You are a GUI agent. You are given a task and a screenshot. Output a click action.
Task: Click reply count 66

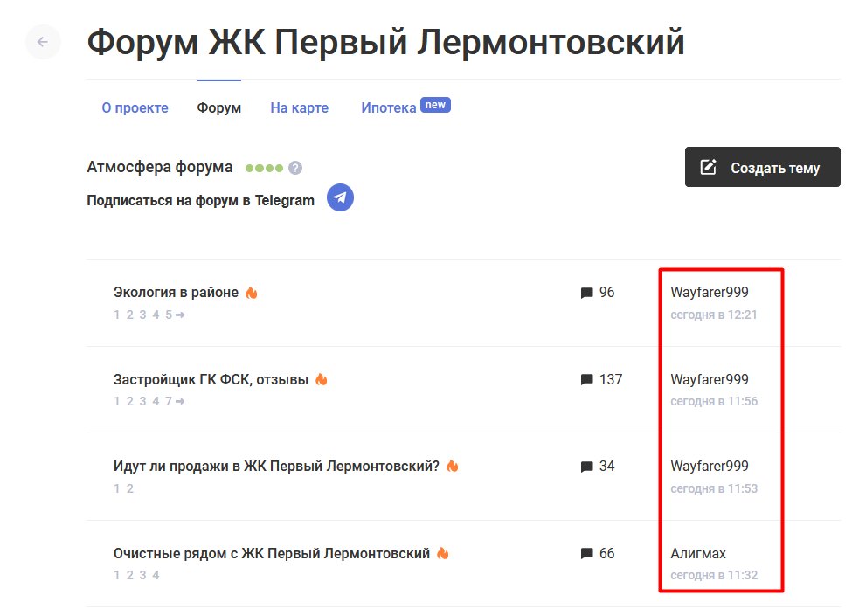tap(607, 553)
